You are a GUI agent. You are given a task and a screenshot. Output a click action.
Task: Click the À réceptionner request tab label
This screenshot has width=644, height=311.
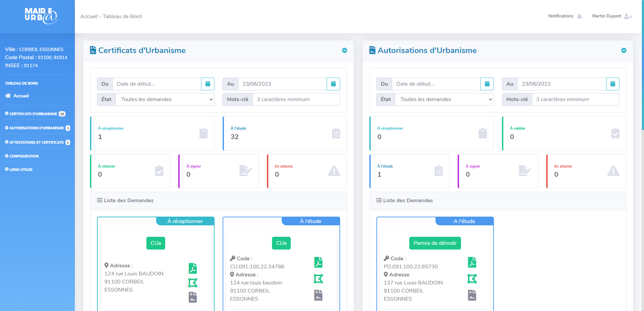point(185,221)
